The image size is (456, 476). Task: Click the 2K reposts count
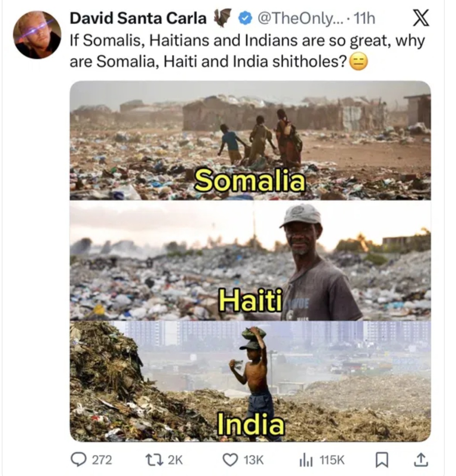[x=174, y=460]
